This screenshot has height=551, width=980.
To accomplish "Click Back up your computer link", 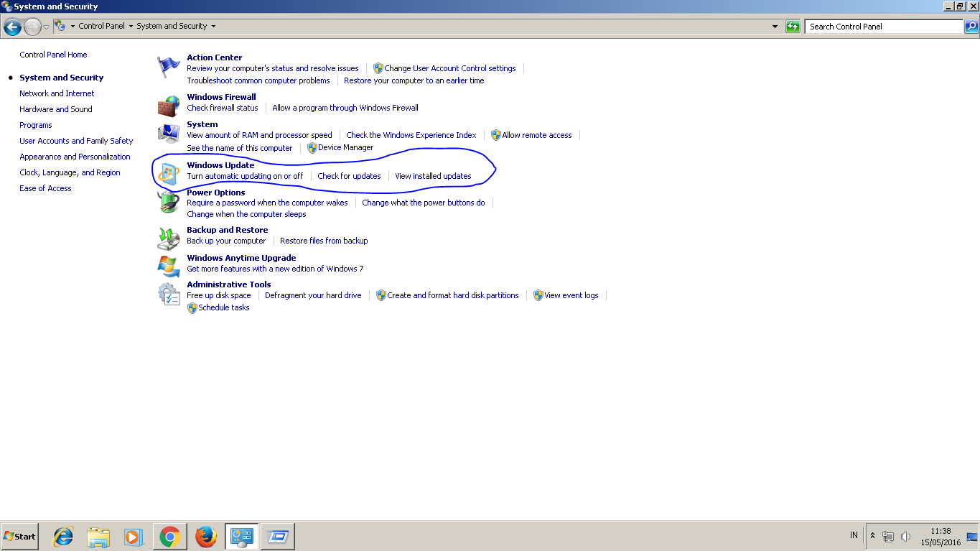I will pos(226,241).
